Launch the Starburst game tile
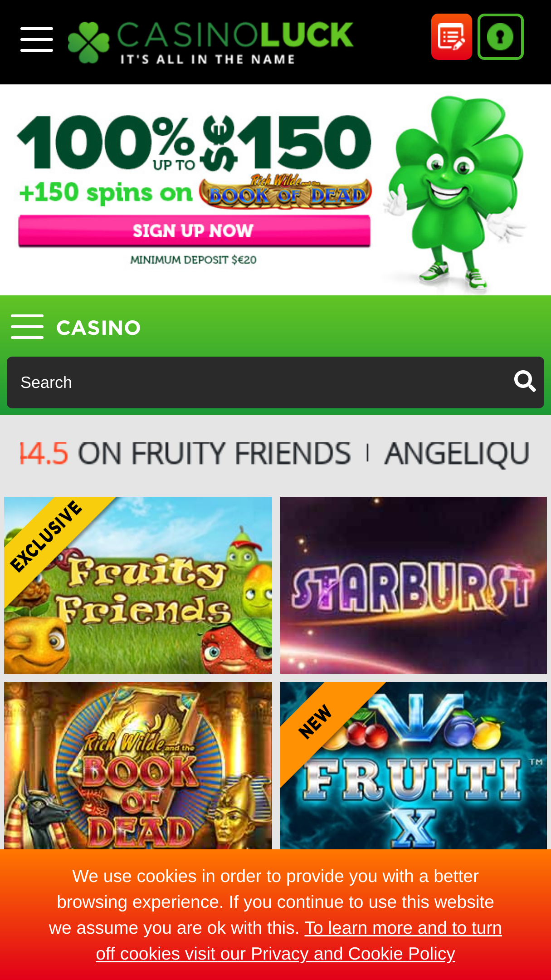The height and width of the screenshot is (980, 551). tap(414, 585)
